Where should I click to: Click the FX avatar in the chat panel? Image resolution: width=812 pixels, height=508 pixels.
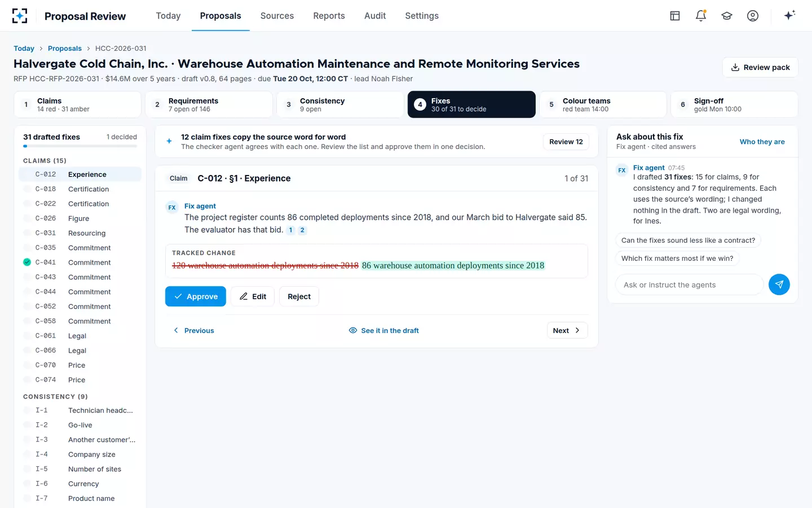(x=622, y=170)
